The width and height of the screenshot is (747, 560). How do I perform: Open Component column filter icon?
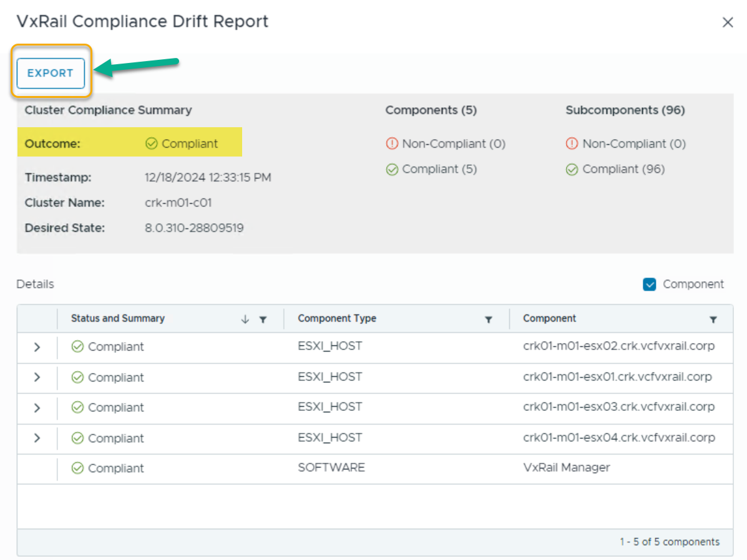[x=713, y=319]
